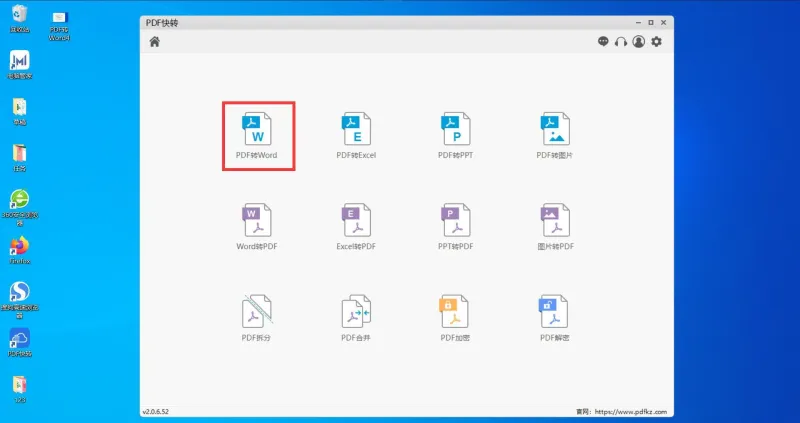
Task: Open the PDF转图片 converter
Action: 555,136
